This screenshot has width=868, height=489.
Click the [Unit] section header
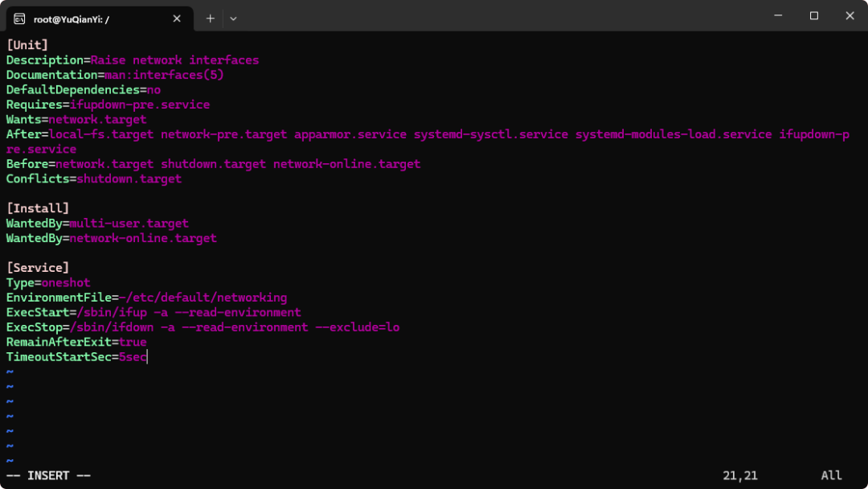pos(27,45)
